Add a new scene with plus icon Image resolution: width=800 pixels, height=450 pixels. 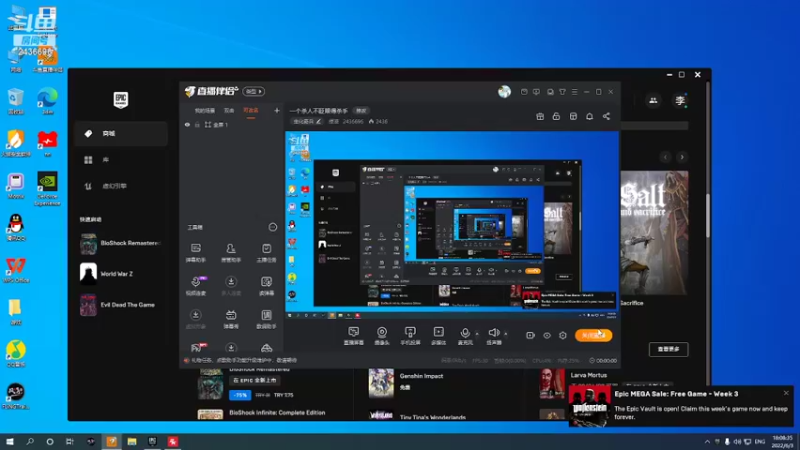[277, 110]
